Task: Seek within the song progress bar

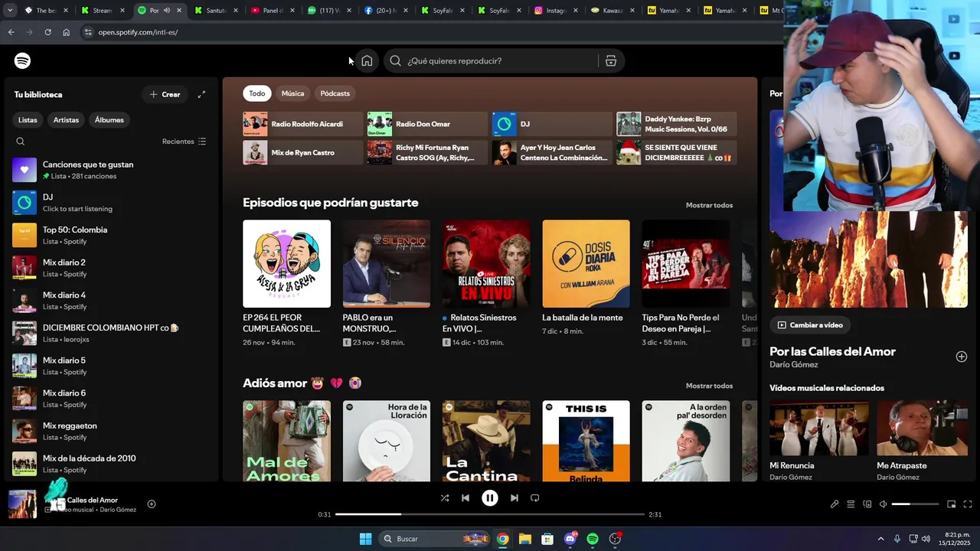Action: pos(490,514)
